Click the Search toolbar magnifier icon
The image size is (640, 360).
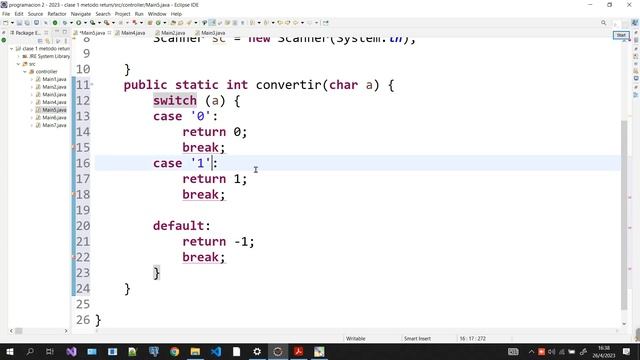[x=603, y=23]
